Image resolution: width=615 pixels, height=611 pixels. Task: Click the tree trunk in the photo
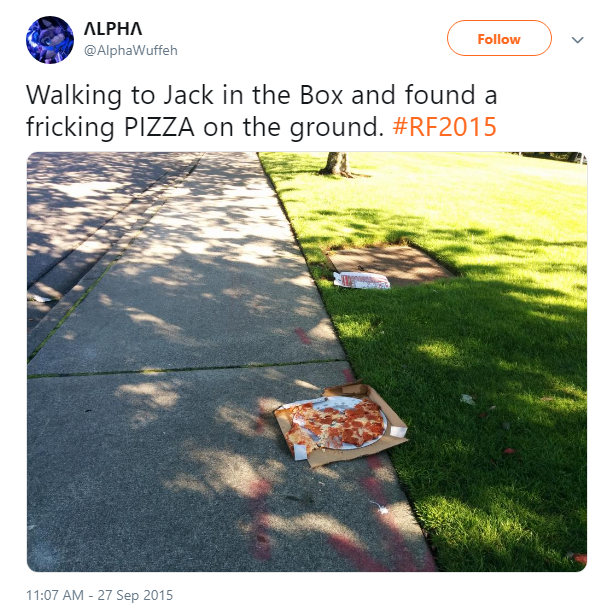[x=336, y=164]
